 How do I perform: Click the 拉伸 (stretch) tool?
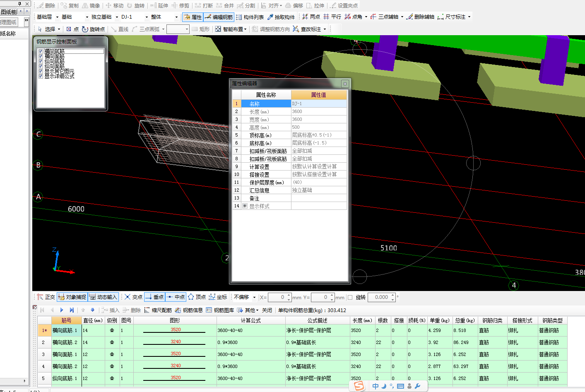[x=315, y=5]
